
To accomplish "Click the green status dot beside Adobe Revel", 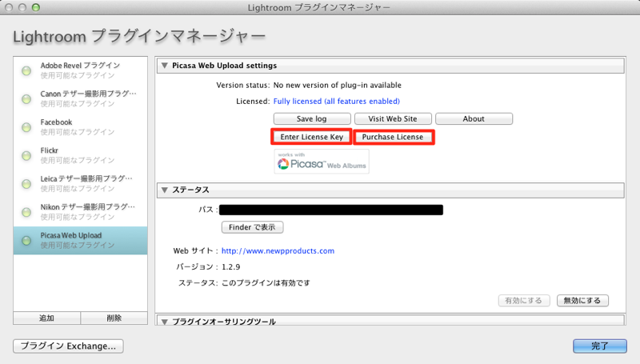I will 26,71.
